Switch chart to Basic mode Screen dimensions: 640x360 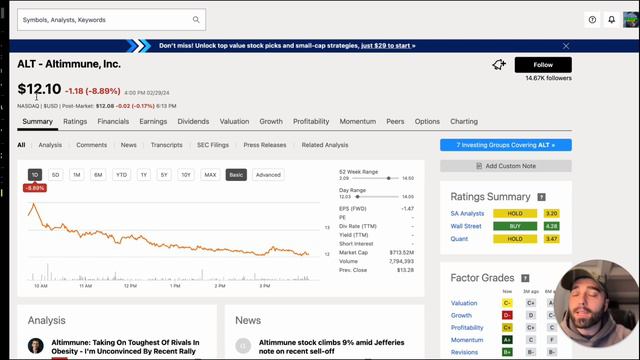[x=236, y=175]
